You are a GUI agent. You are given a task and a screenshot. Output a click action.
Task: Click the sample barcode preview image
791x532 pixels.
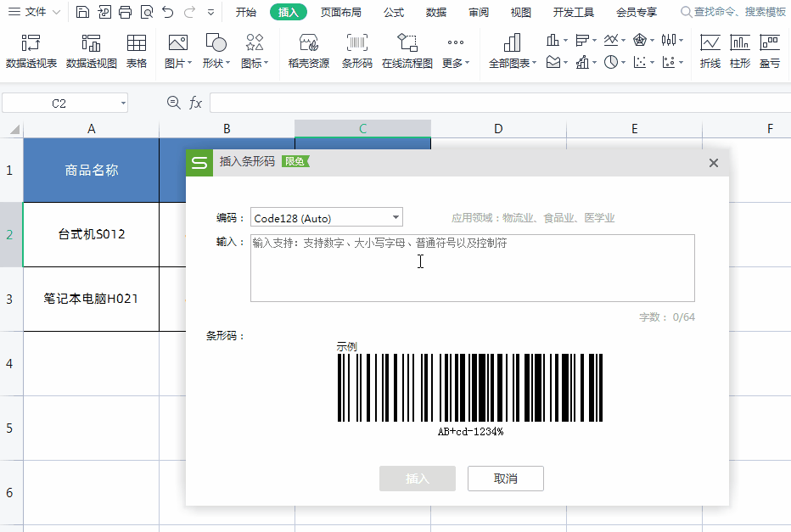click(470, 388)
